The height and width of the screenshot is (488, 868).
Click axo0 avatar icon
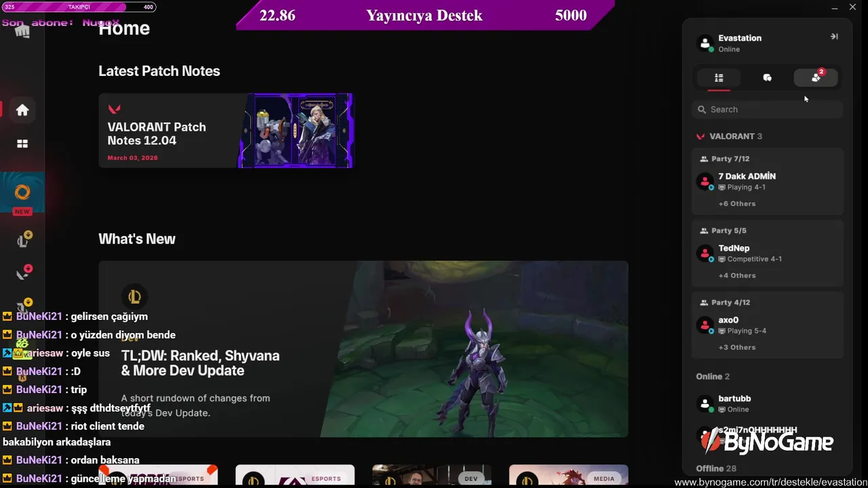[x=705, y=325]
